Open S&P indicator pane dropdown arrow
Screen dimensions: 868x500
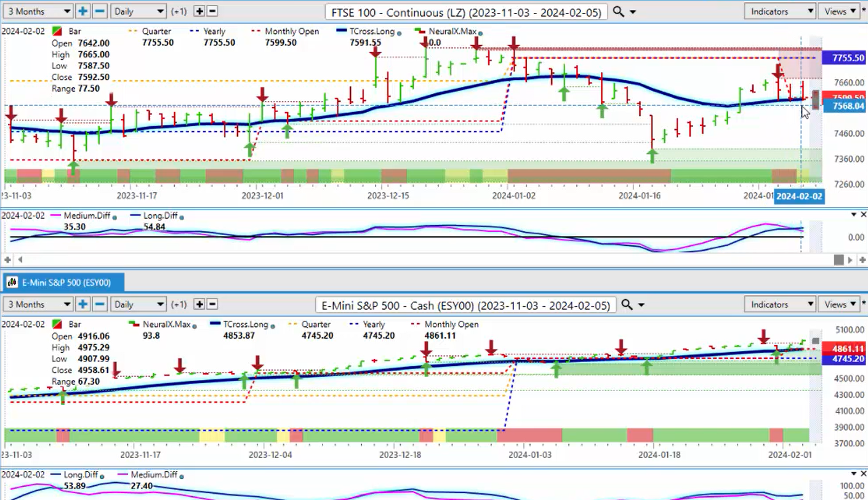pos(853,474)
